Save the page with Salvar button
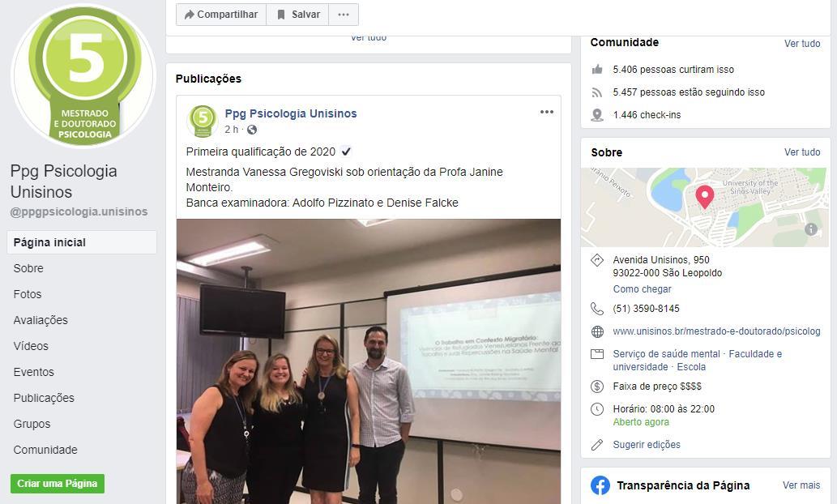The height and width of the screenshot is (504, 837). tap(298, 15)
